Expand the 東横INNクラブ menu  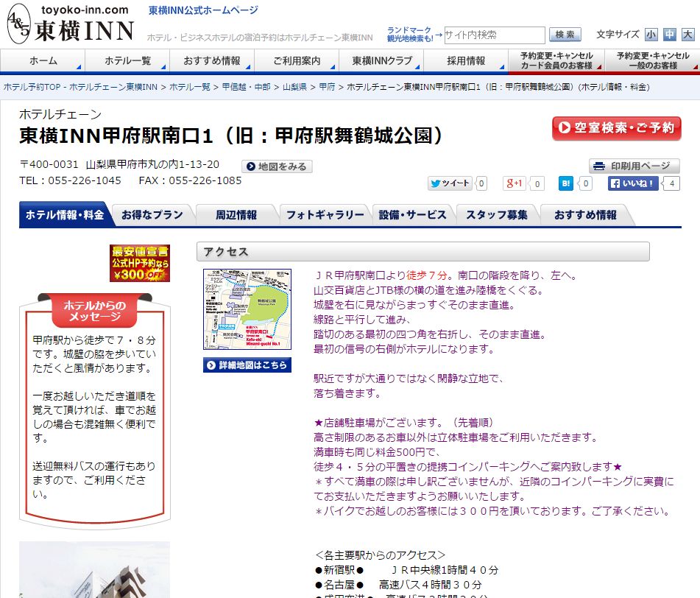point(382,60)
